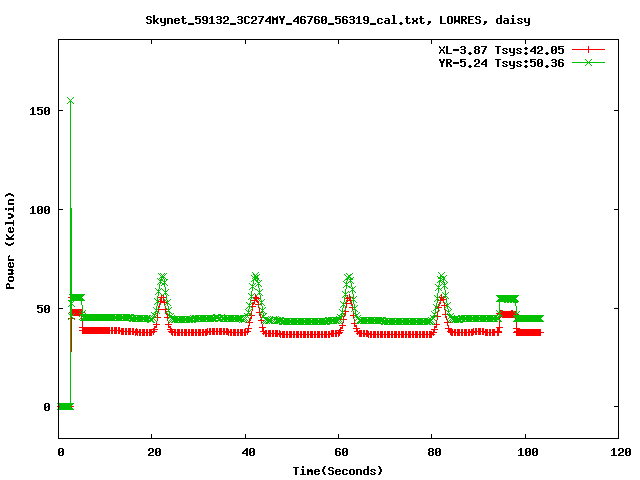This screenshot has width=640, height=480.
Task: Click the green peak near 62 seconds
Action: pos(349,278)
